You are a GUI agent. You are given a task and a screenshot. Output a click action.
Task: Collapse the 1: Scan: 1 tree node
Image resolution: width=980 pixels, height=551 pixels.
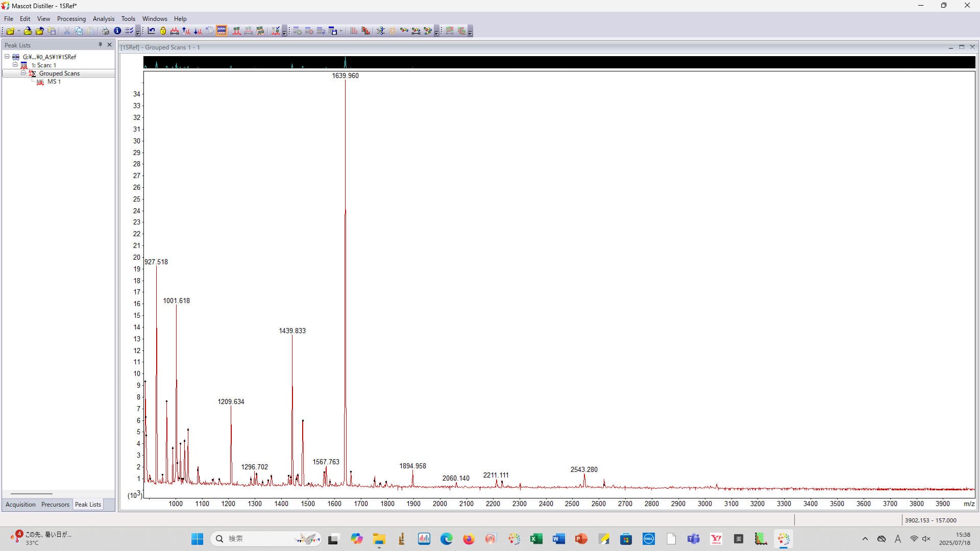pyautogui.click(x=15, y=65)
